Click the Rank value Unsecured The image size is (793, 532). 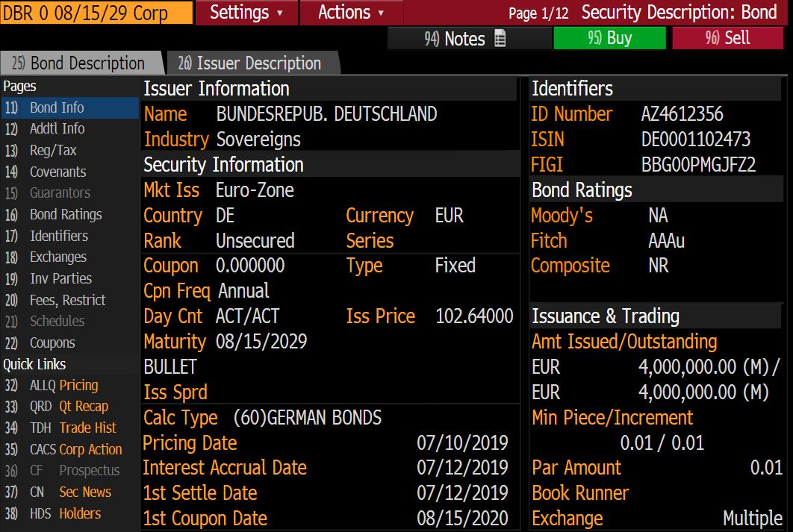click(x=255, y=241)
